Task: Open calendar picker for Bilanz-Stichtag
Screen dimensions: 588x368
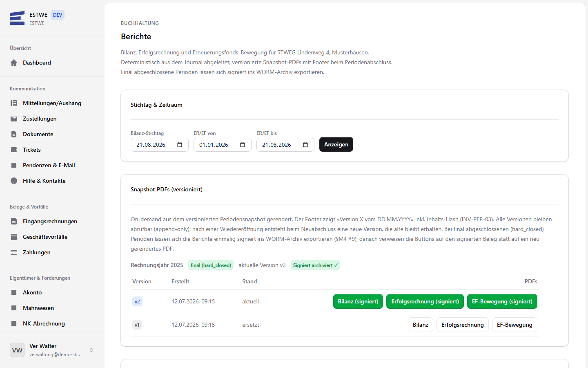Action: point(180,145)
